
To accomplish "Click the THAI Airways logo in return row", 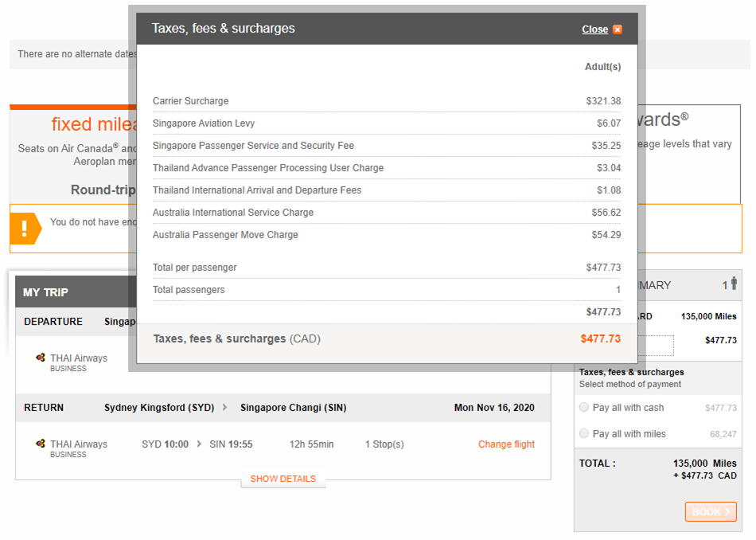I will click(41, 444).
